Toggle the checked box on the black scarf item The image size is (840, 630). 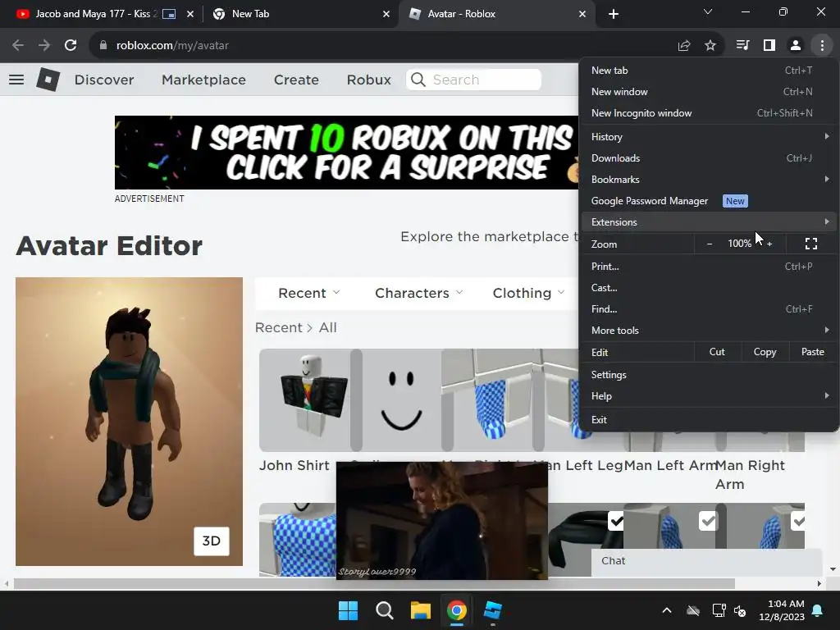[616, 521]
